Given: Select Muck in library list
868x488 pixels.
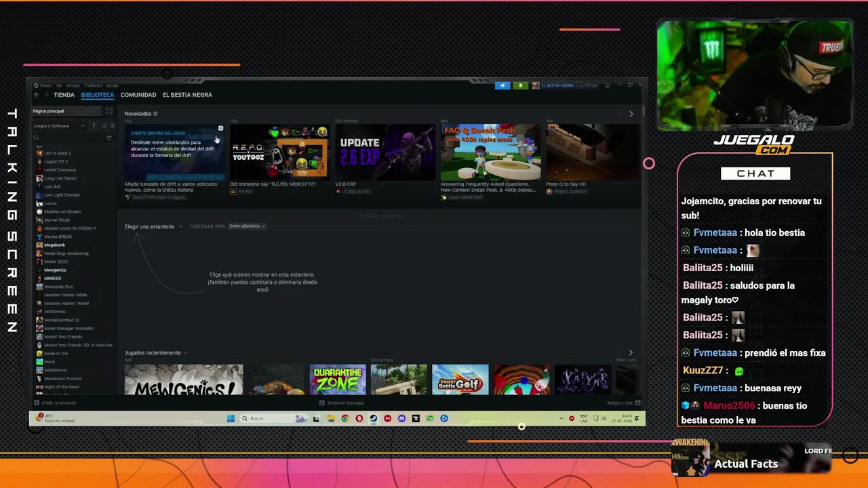Looking at the screenshot, I should point(50,362).
